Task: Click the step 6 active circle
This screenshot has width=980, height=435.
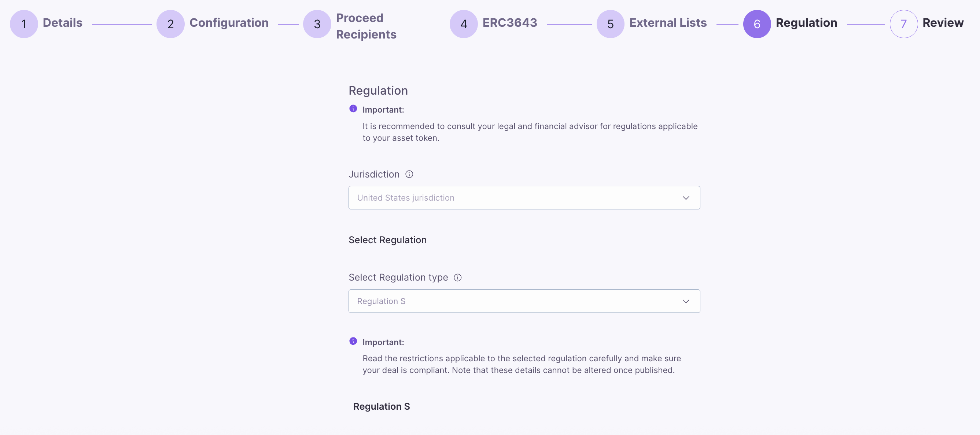Action: (757, 24)
